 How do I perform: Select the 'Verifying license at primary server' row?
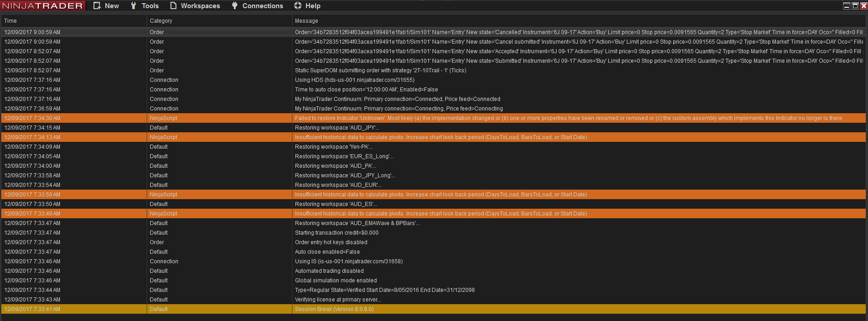point(338,300)
